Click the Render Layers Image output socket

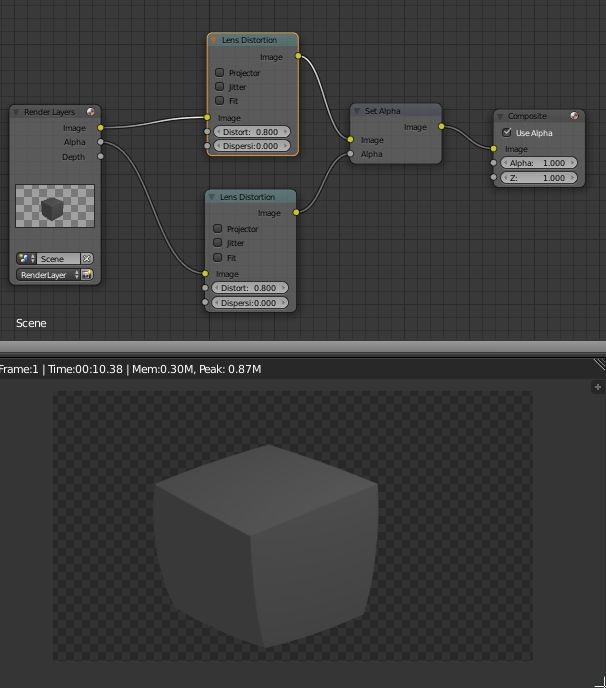(100, 128)
